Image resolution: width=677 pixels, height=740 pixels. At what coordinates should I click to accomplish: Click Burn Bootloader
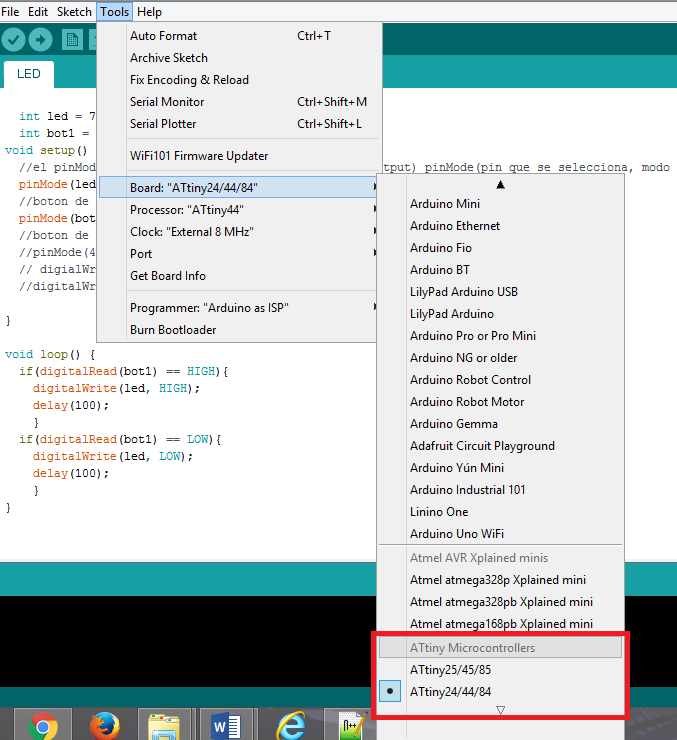238,329
